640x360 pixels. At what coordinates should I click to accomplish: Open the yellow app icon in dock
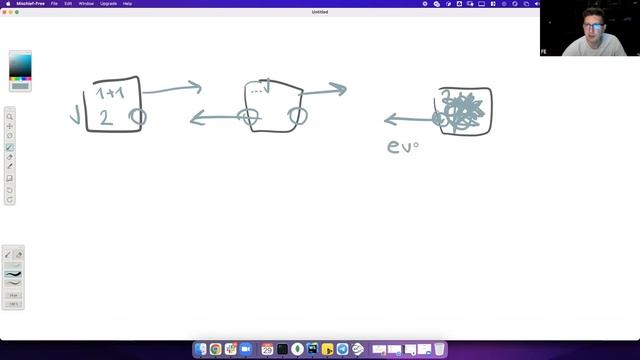[x=327, y=349]
